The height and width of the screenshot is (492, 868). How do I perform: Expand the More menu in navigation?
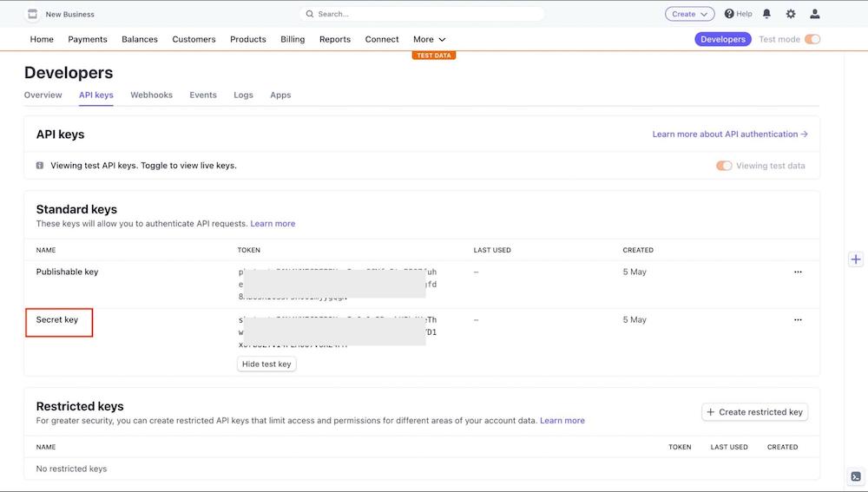tap(429, 39)
